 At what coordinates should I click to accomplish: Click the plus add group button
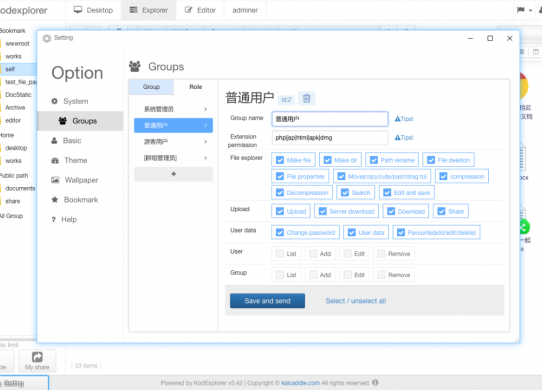point(174,174)
